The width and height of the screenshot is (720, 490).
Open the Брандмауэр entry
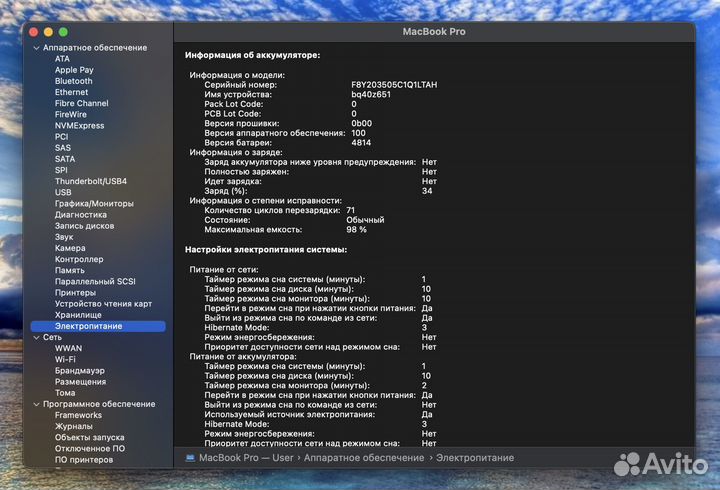[79, 371]
